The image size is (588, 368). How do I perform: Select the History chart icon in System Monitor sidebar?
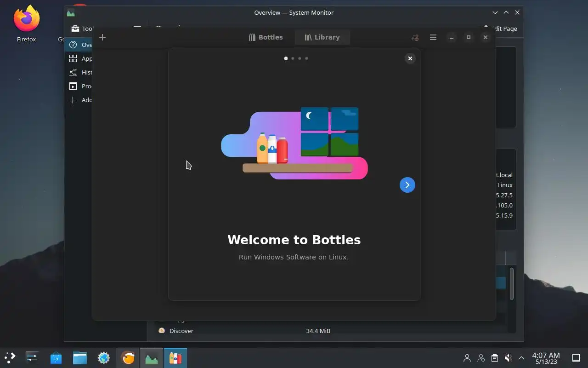(x=73, y=72)
